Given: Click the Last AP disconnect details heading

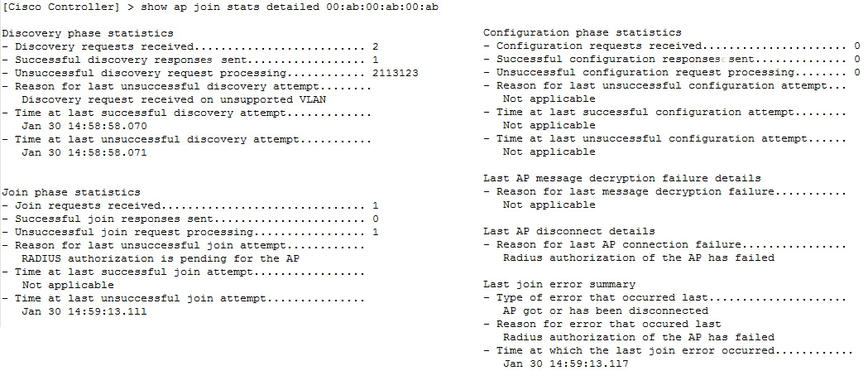Looking at the screenshot, I should click(569, 232).
